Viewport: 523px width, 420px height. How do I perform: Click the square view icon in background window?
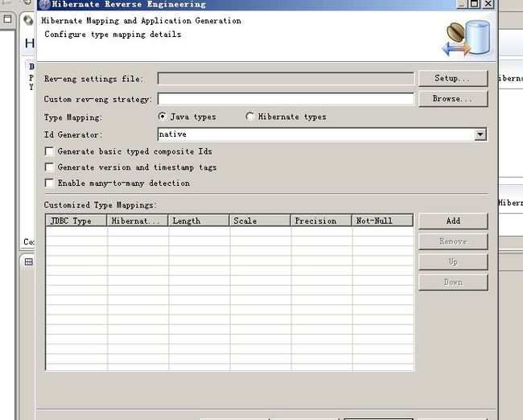pyautogui.click(x=7, y=19)
